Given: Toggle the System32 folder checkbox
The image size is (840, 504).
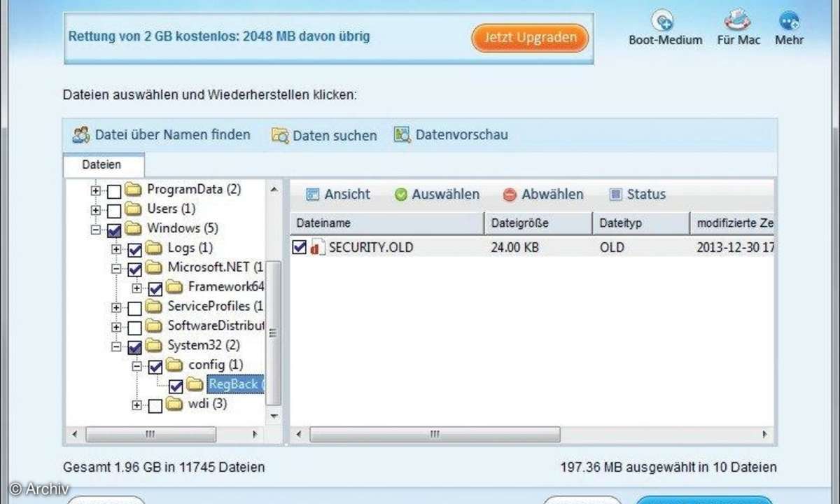Looking at the screenshot, I should tap(135, 346).
